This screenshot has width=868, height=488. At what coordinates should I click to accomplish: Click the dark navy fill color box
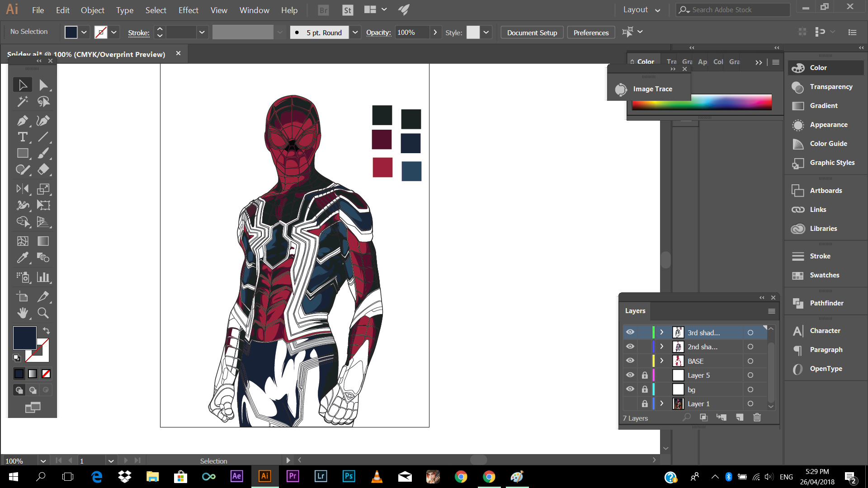coord(24,338)
